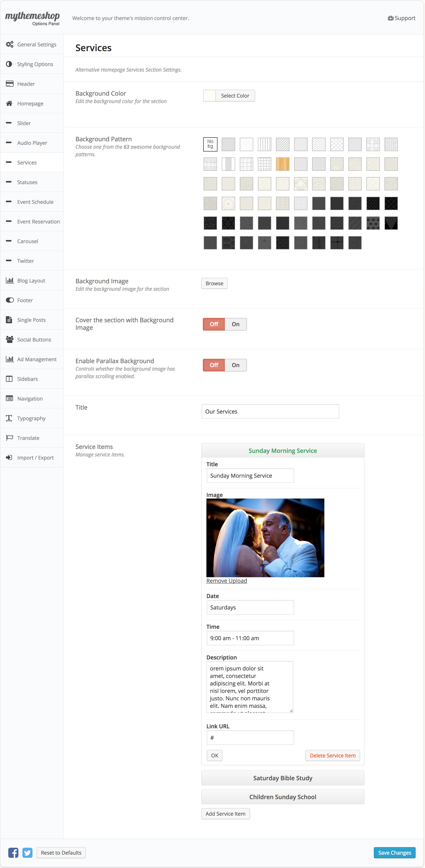425x868 pixels.
Task: Click the Save Changes button
Action: [394, 852]
